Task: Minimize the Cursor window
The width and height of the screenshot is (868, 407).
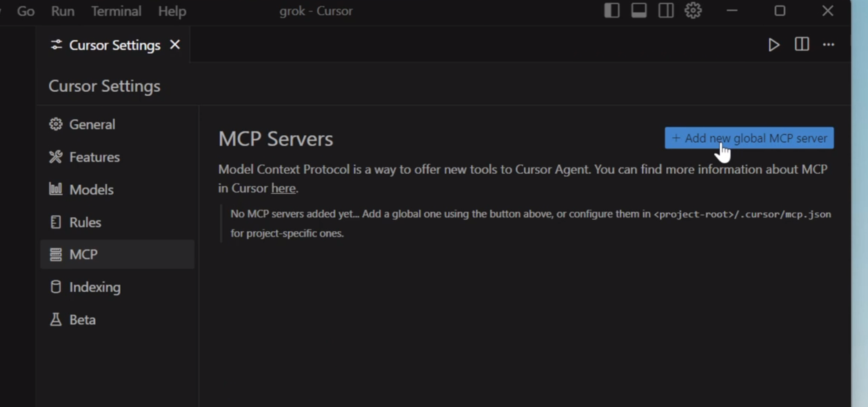Action: [732, 11]
